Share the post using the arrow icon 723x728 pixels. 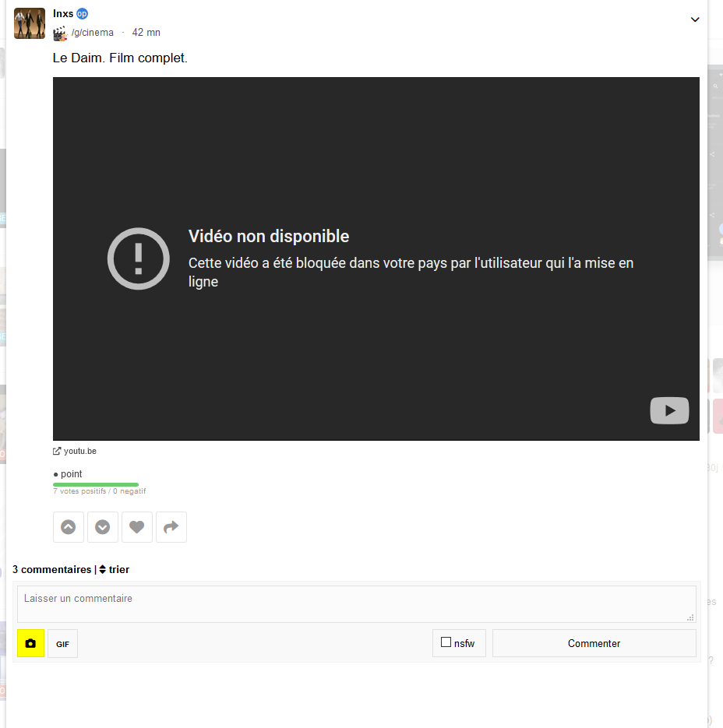click(x=171, y=527)
